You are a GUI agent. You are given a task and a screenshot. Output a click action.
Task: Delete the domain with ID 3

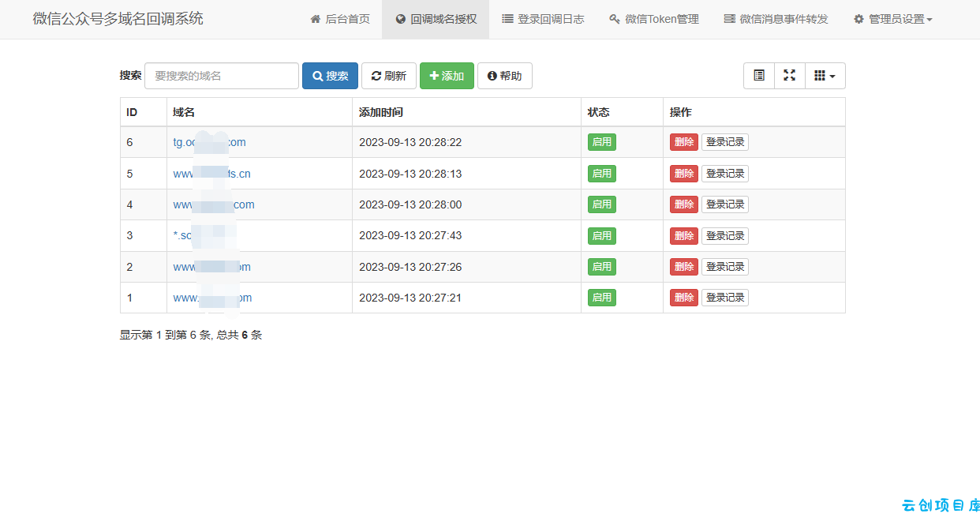coord(684,235)
